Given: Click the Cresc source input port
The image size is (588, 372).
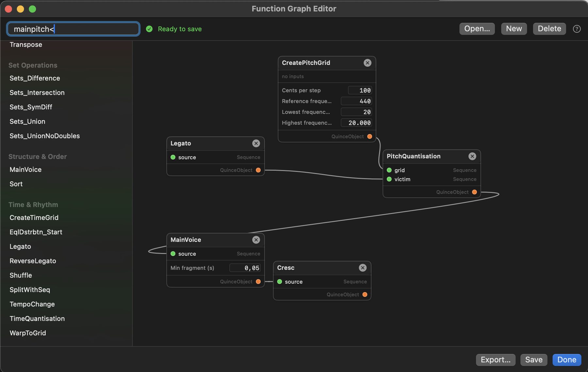Looking at the screenshot, I should point(280,281).
